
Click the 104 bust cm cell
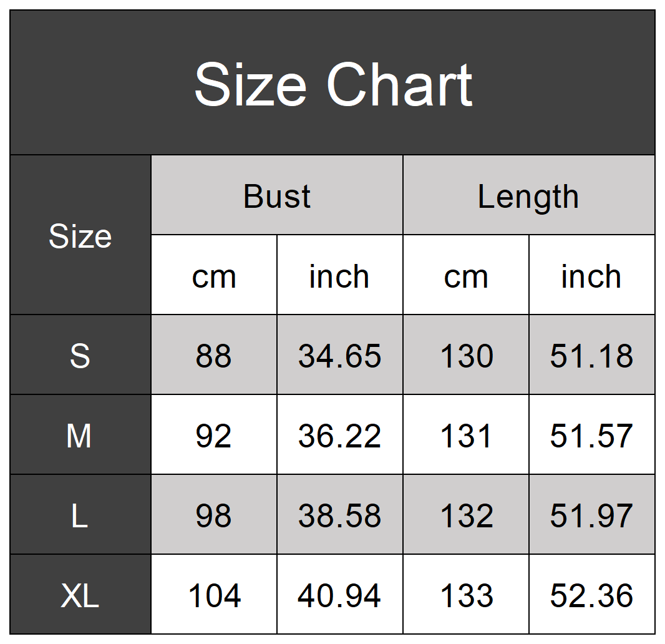214,595
